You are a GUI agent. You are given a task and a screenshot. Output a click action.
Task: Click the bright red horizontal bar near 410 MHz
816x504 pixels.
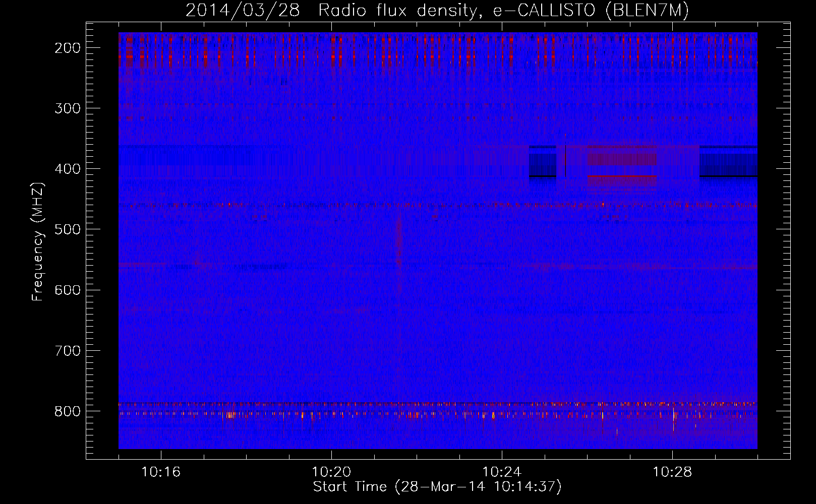pyautogui.click(x=622, y=176)
